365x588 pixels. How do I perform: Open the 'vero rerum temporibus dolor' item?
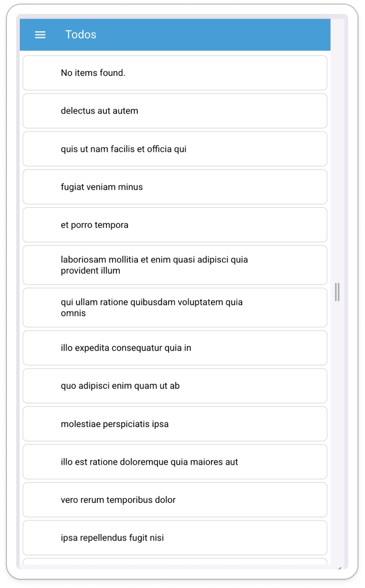pyautogui.click(x=174, y=500)
